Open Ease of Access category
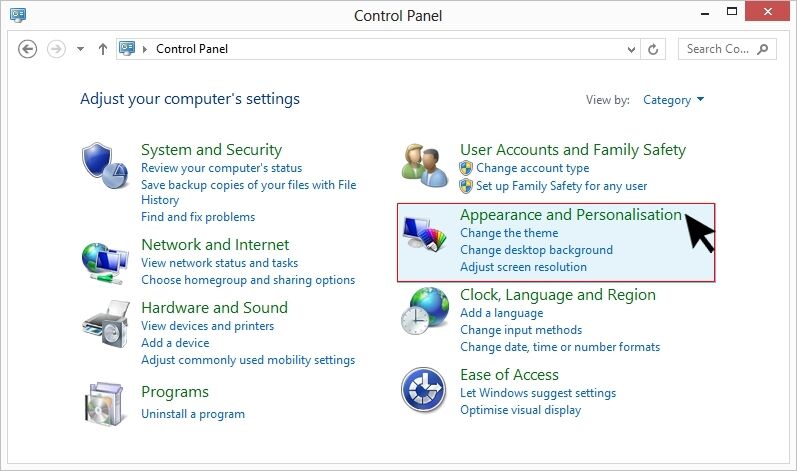Screen dimensions: 797x471 pyautogui.click(x=509, y=375)
